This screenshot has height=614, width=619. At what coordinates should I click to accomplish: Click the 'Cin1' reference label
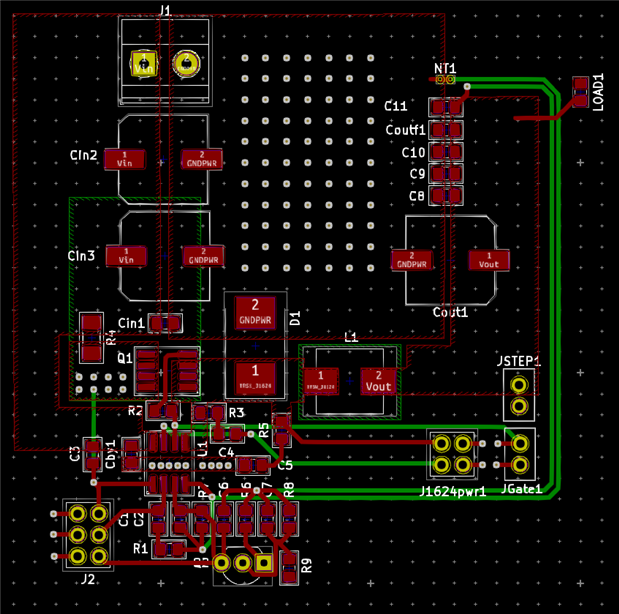[x=131, y=323]
